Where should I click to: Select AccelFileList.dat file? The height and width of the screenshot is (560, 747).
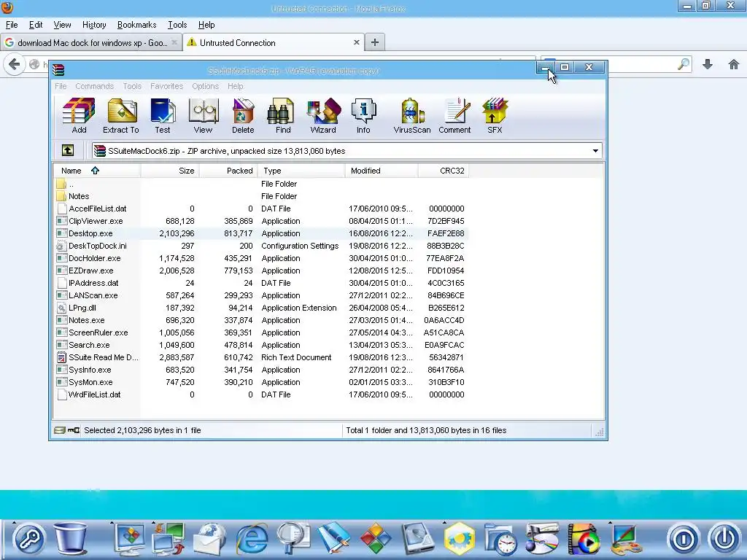(261, 209)
